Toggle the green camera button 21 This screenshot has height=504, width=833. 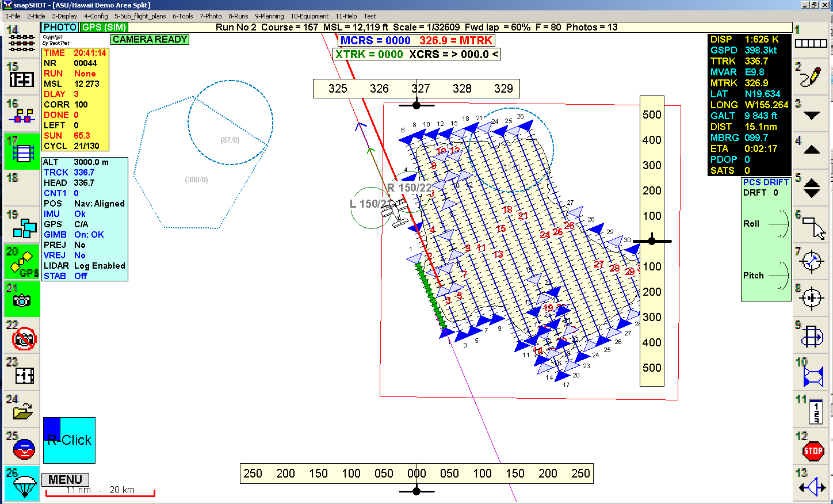coord(22,299)
